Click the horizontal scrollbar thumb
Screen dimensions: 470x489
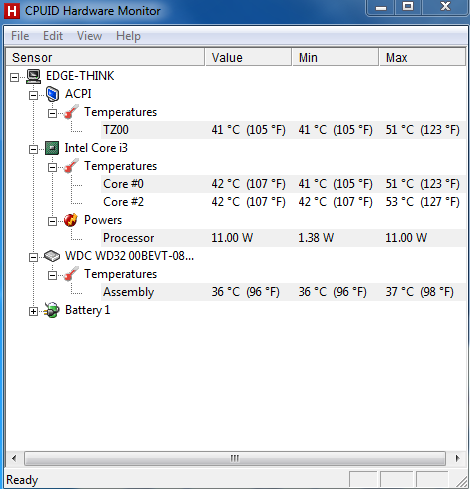[235, 458]
